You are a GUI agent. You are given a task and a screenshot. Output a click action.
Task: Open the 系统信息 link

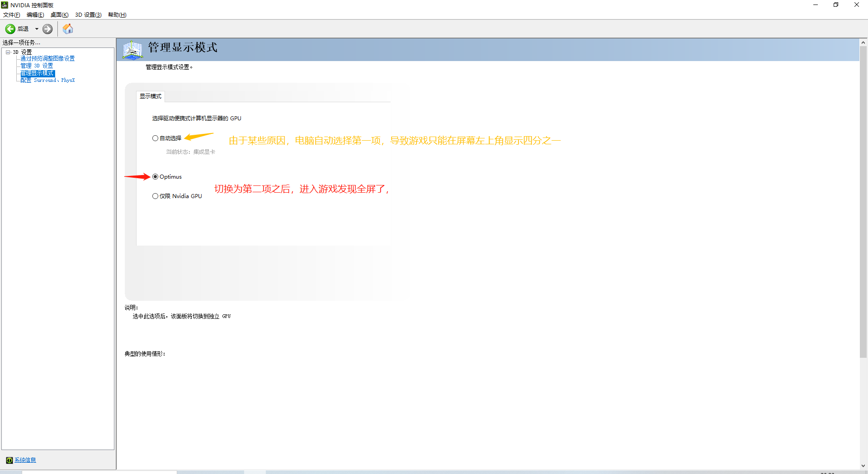click(25, 460)
